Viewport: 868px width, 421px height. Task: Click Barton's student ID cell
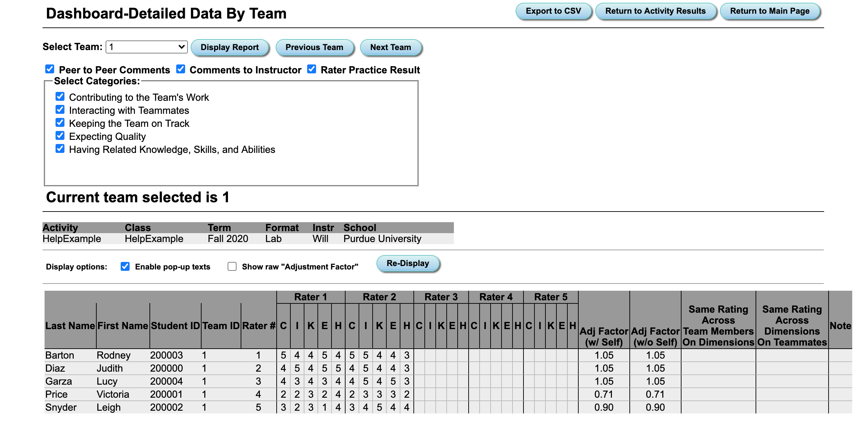click(x=167, y=355)
